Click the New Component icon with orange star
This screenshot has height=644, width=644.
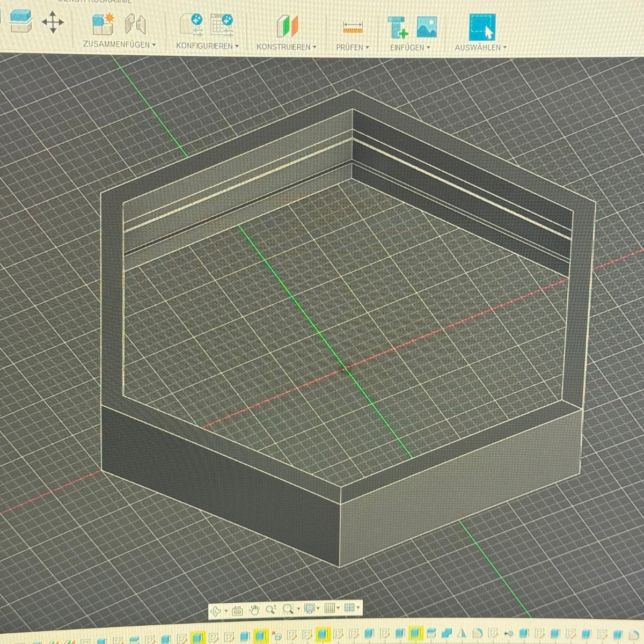103,24
